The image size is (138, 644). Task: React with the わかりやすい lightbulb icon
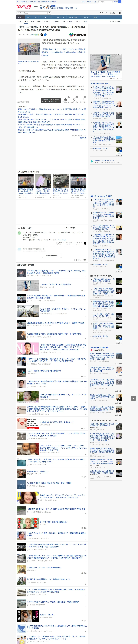(74, 99)
